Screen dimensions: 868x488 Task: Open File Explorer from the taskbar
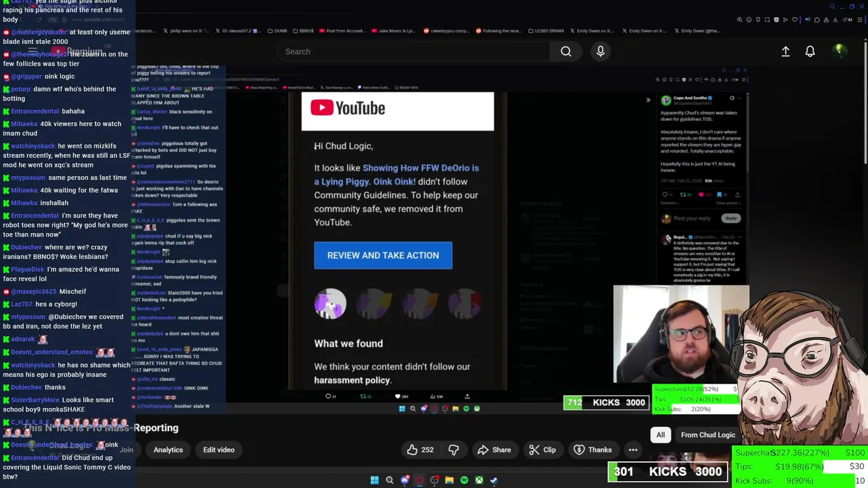click(449, 480)
